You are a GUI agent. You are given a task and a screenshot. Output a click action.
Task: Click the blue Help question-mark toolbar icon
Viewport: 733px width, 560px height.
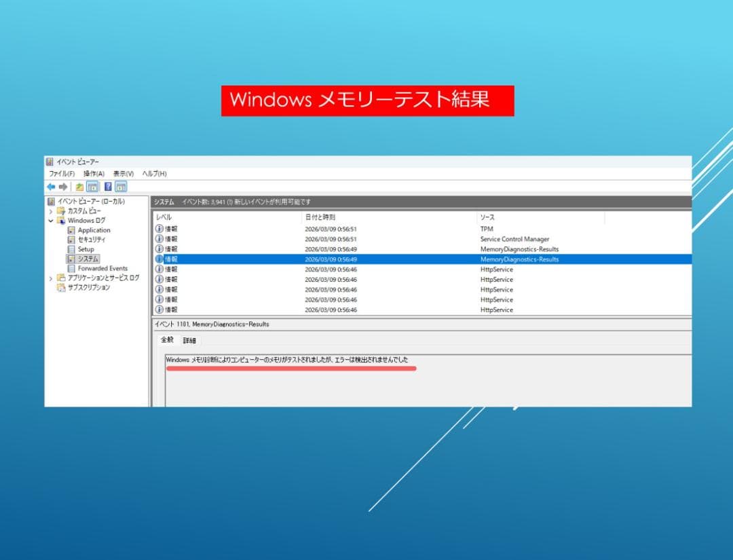click(108, 187)
